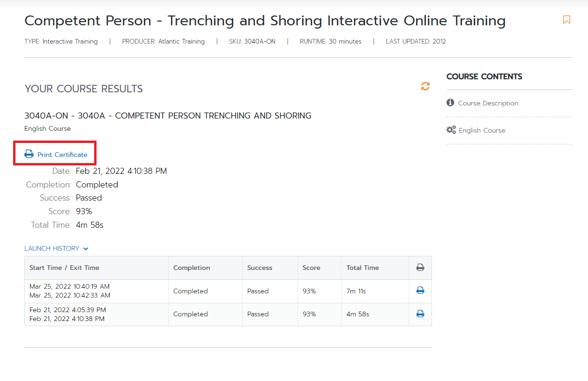Click the info icon next to Course Description
588x381 pixels.
[x=450, y=103]
